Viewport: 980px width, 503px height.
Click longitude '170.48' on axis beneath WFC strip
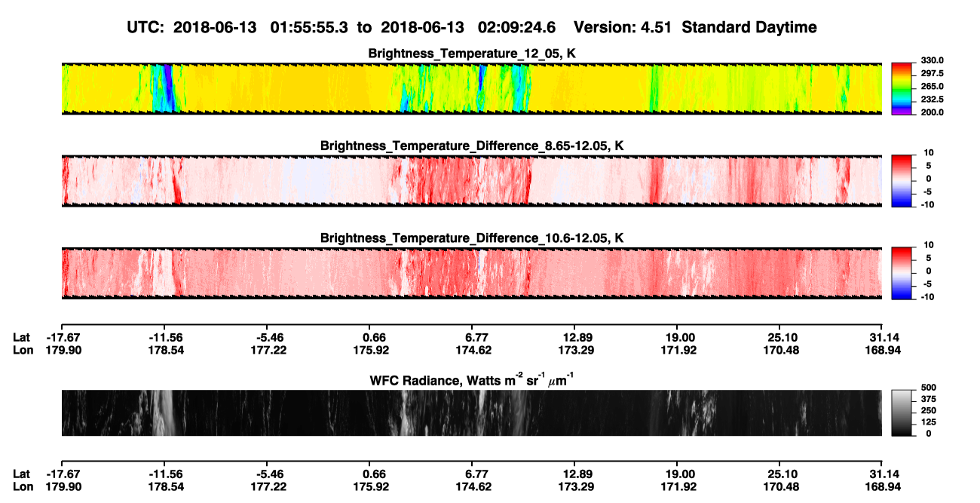pyautogui.click(x=781, y=488)
